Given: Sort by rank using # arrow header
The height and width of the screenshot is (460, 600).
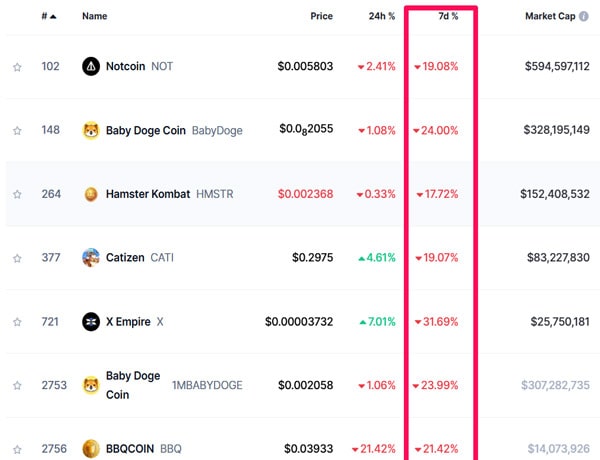Looking at the screenshot, I should (x=49, y=16).
